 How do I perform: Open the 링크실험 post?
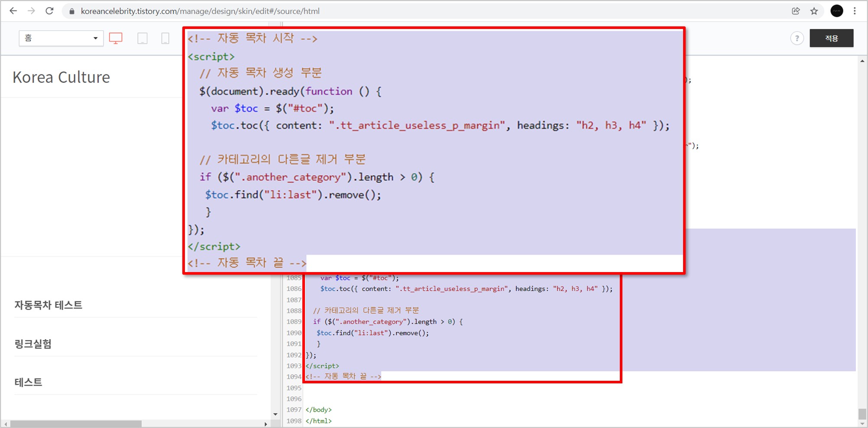coord(33,344)
